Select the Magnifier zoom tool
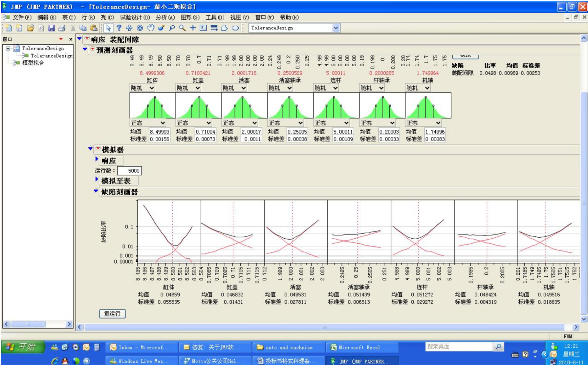 point(182,28)
